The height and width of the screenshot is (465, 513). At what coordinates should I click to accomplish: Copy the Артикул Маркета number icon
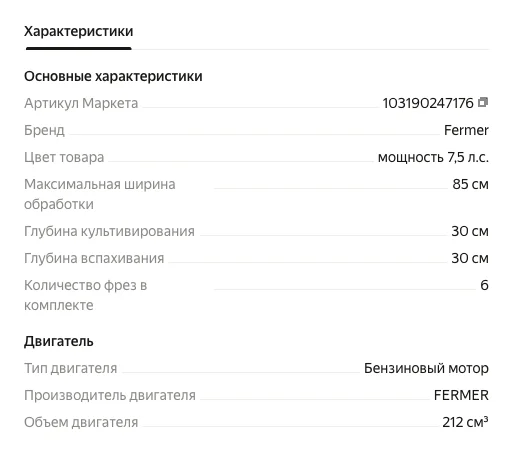[x=483, y=102]
